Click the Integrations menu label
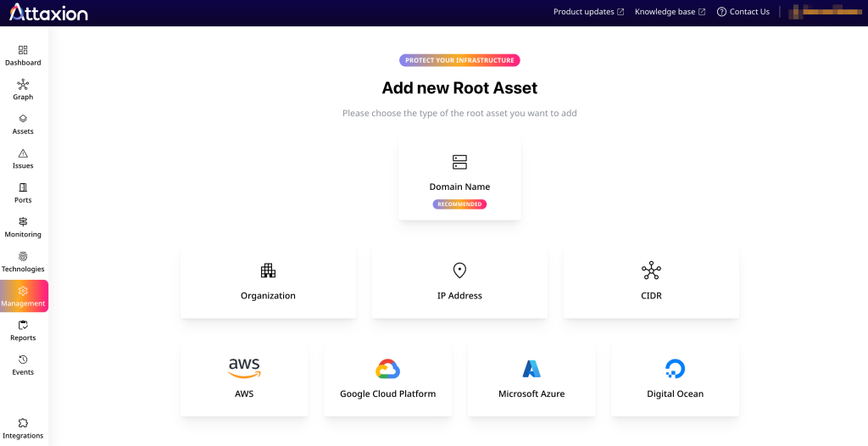The height and width of the screenshot is (446, 868). [x=23, y=436]
